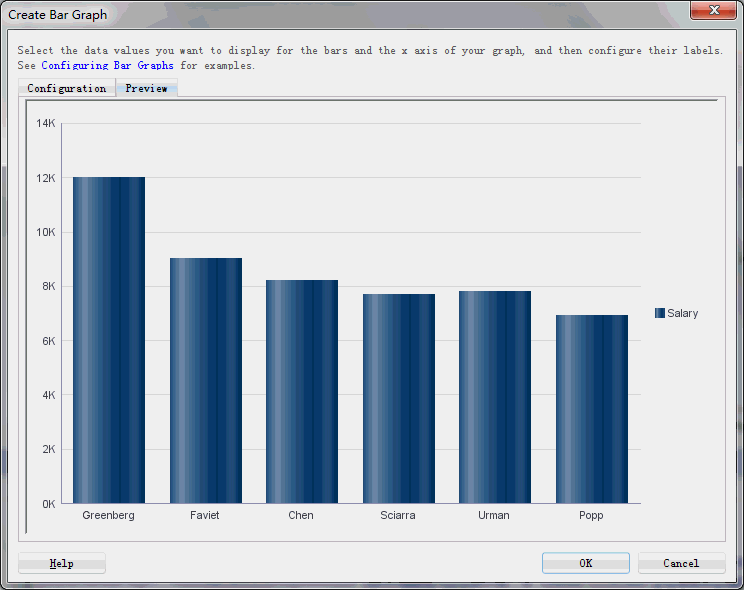Click the Salary legend label
The image size is (744, 590).
682,313
